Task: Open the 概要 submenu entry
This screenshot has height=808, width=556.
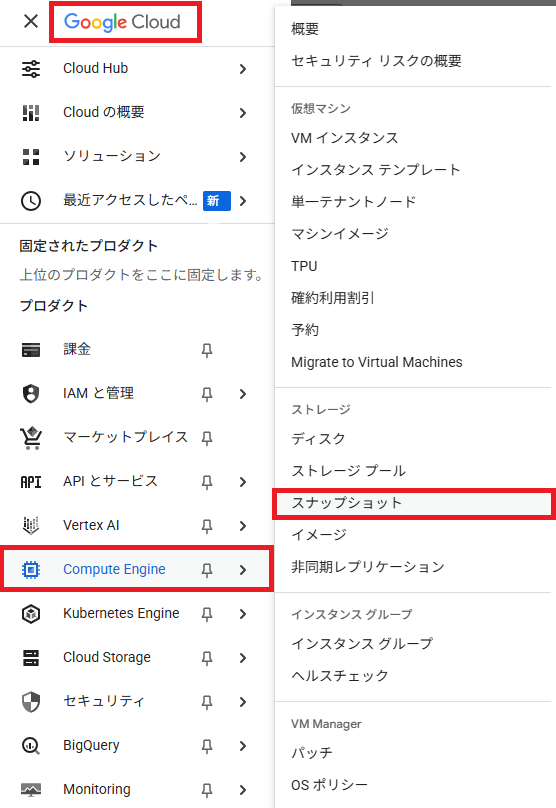Action: pos(305,29)
